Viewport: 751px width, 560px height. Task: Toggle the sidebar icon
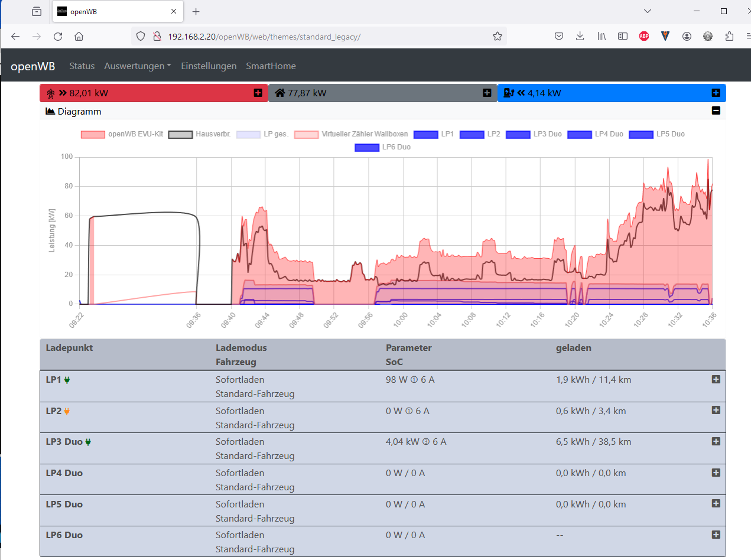(x=623, y=36)
